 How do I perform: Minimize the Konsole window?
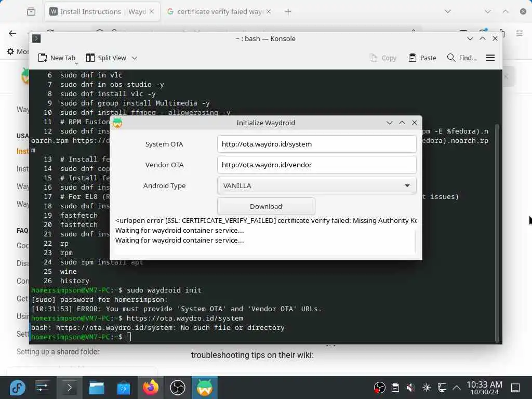(470, 38)
